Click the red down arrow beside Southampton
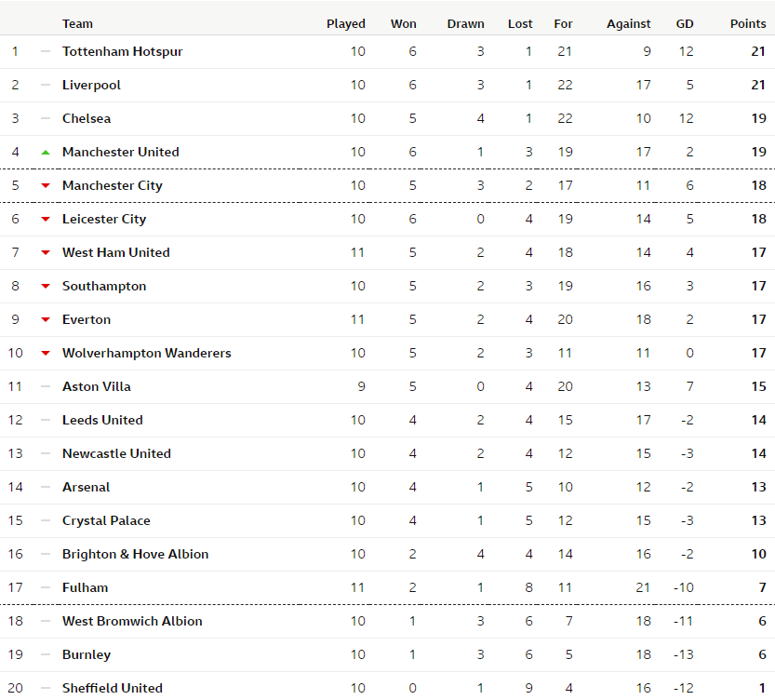This screenshot has height=700, width=775. [46, 286]
